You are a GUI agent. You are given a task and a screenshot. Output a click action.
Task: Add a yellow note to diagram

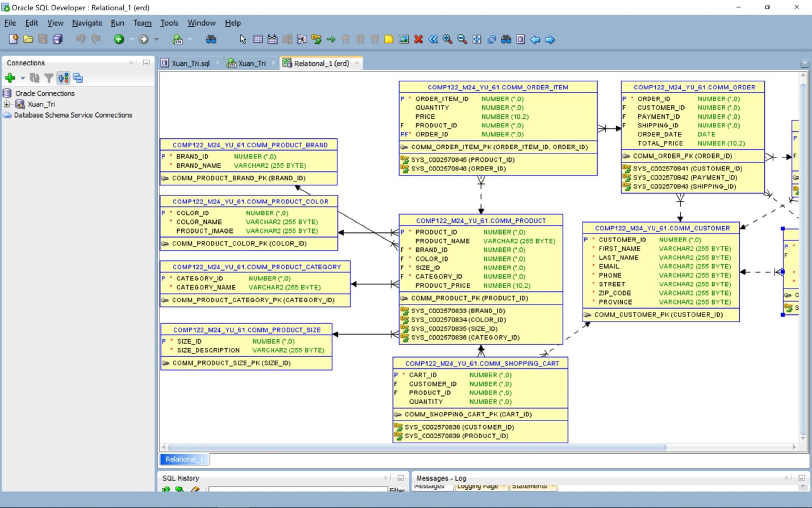pos(389,39)
